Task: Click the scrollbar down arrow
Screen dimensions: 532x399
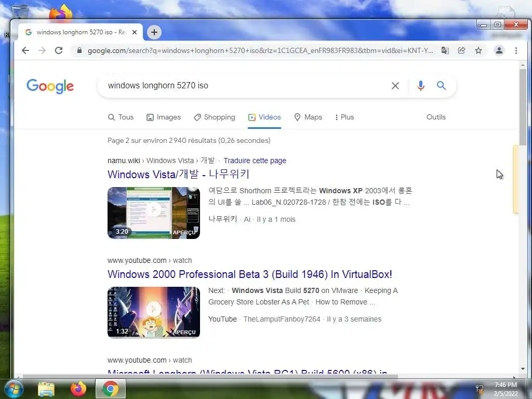Action: [x=523, y=368]
